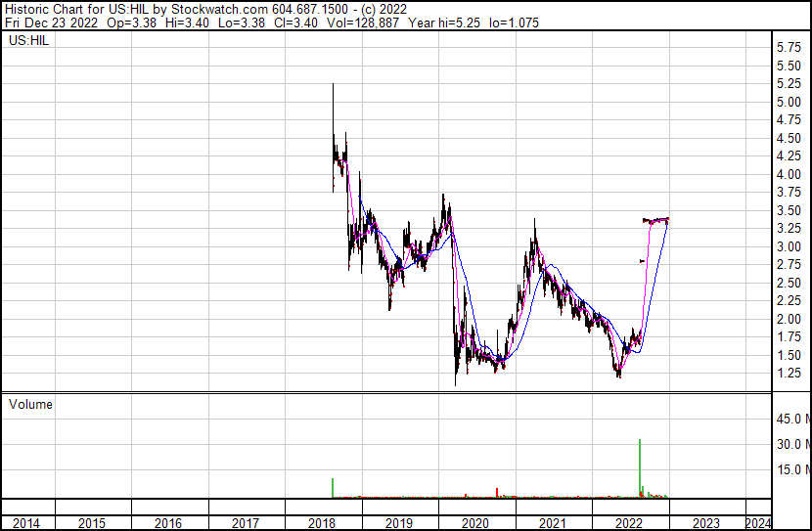Click the Volume panel label

tap(30, 404)
